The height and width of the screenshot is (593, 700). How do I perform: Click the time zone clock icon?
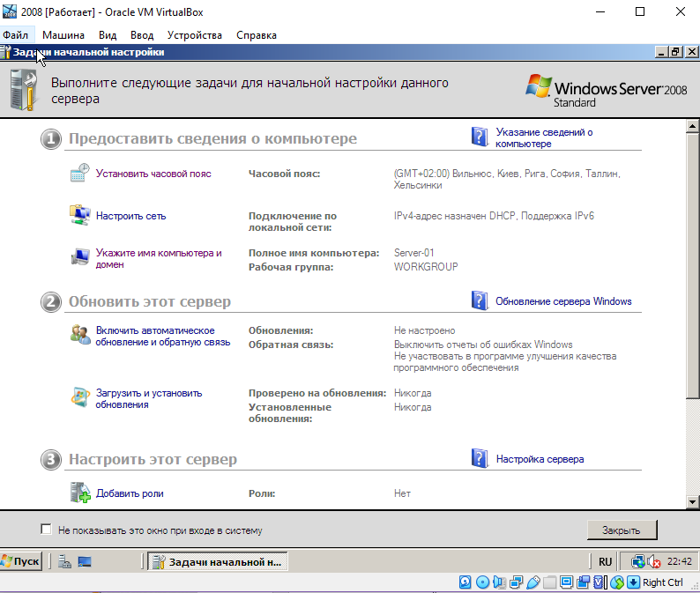coord(80,173)
